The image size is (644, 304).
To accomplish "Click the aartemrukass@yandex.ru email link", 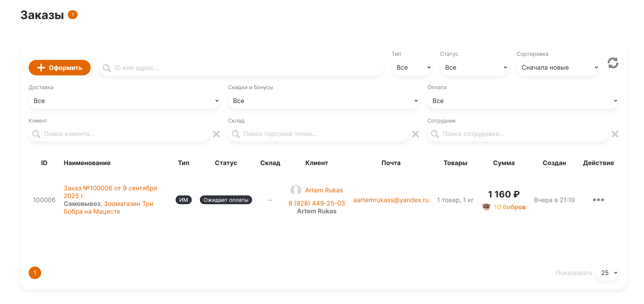I will coord(391,200).
